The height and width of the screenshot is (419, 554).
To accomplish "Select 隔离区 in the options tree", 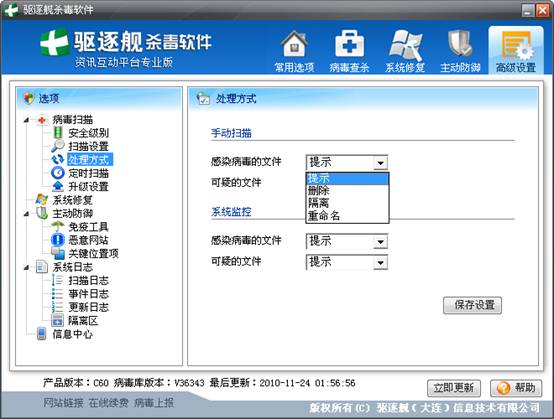I will coord(83,321).
